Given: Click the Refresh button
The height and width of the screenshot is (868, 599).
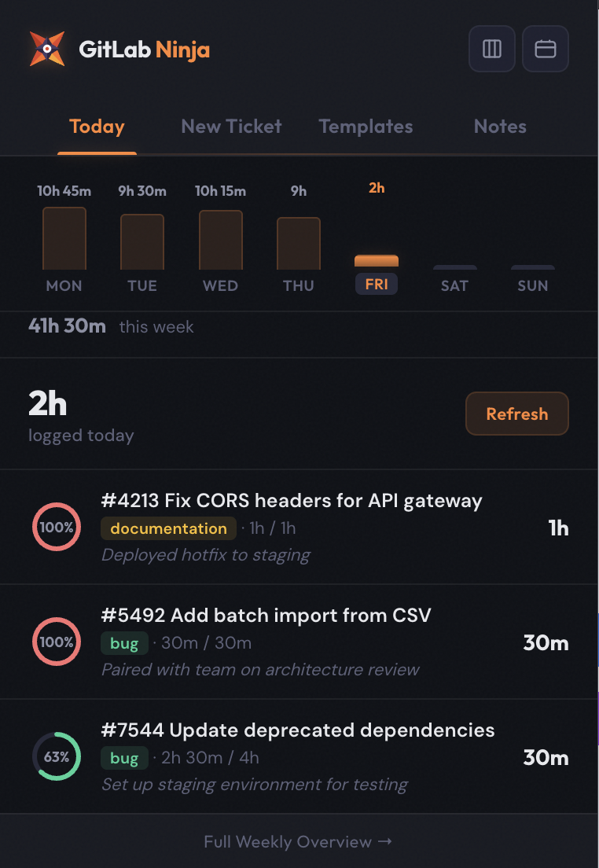Looking at the screenshot, I should coord(516,414).
